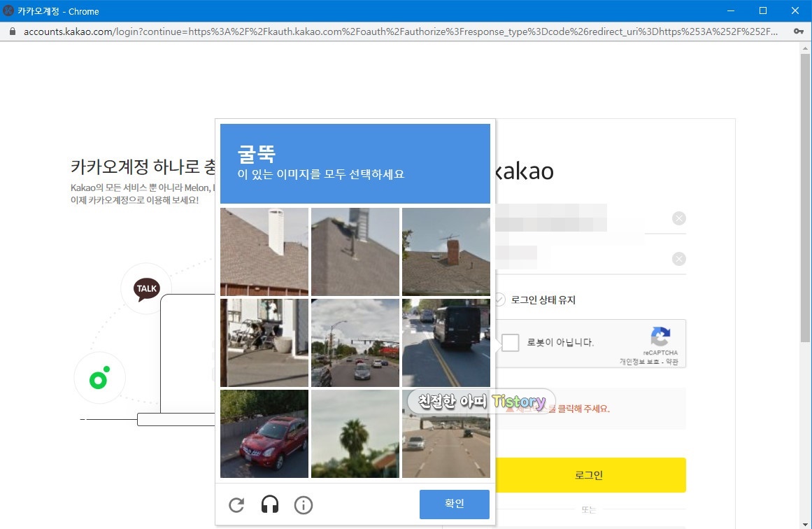Confirm captcha with the 확인 button
This screenshot has height=529, width=812.
pyautogui.click(x=454, y=504)
